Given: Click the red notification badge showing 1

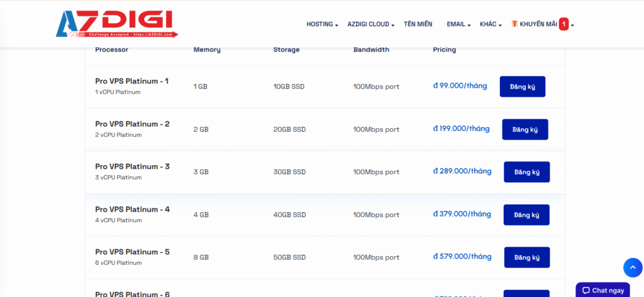Looking at the screenshot, I should pos(564,24).
